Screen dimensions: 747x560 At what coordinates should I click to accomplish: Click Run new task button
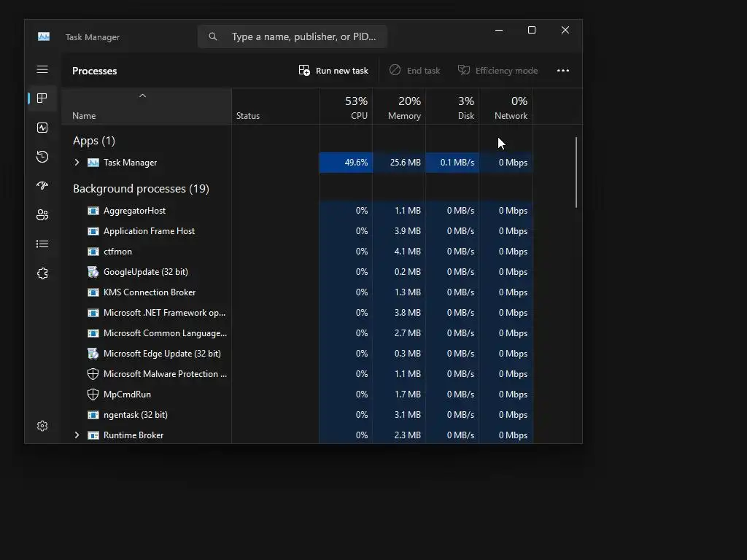333,71
